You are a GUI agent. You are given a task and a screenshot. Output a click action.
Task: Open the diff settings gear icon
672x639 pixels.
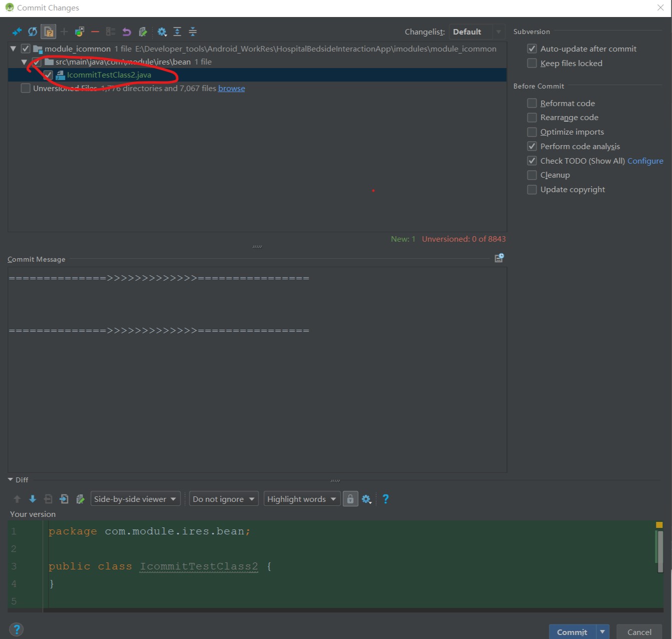pyautogui.click(x=366, y=499)
